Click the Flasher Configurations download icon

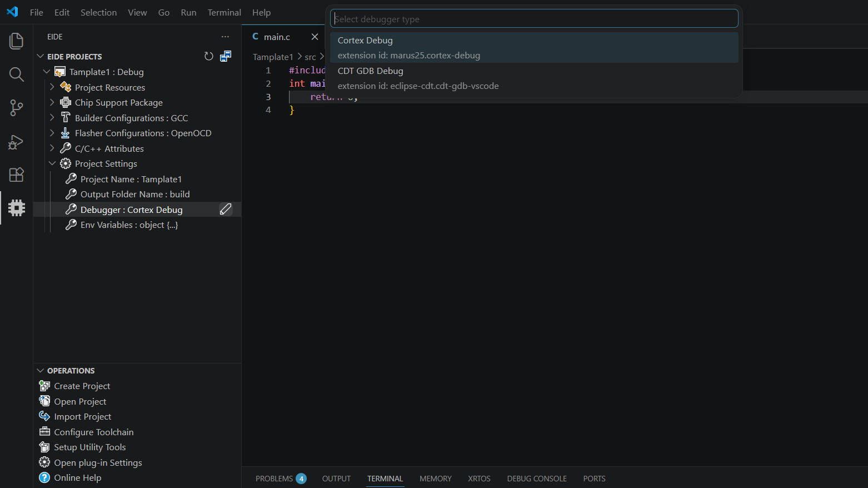pyautogui.click(x=66, y=133)
